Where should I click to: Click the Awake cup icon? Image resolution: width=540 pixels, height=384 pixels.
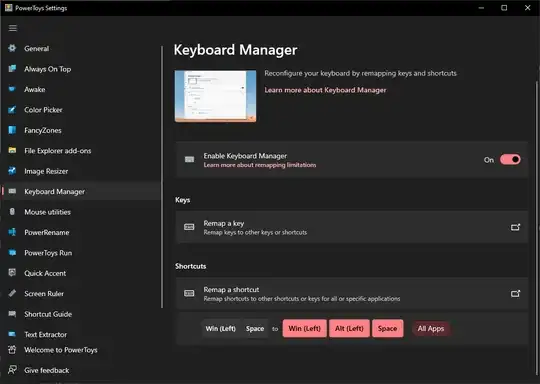point(12,89)
